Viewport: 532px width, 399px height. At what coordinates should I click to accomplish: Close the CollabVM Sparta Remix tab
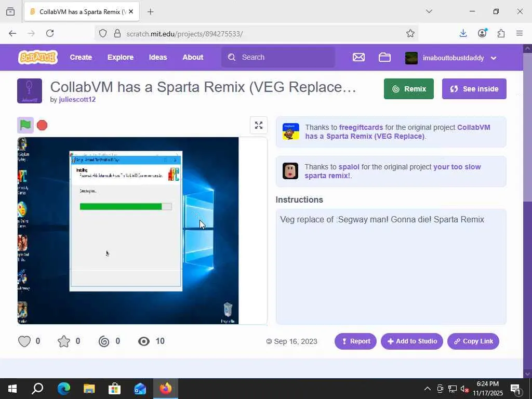(131, 11)
